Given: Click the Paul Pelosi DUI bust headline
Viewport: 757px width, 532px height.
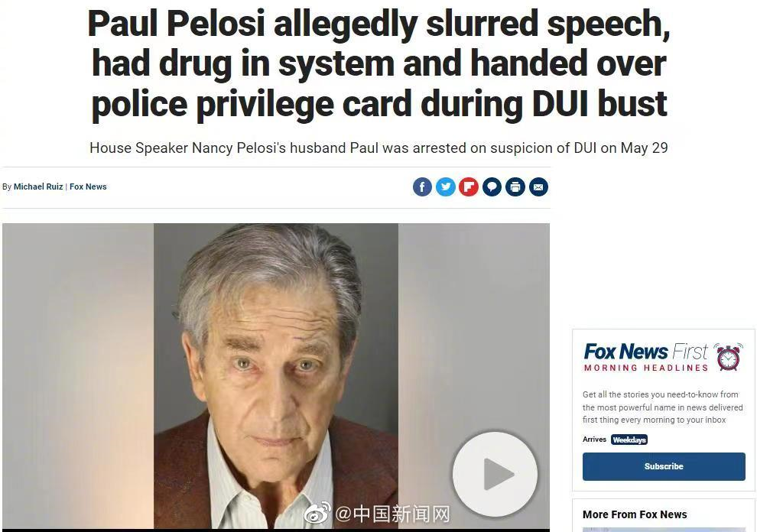Looking at the screenshot, I should coord(379,63).
